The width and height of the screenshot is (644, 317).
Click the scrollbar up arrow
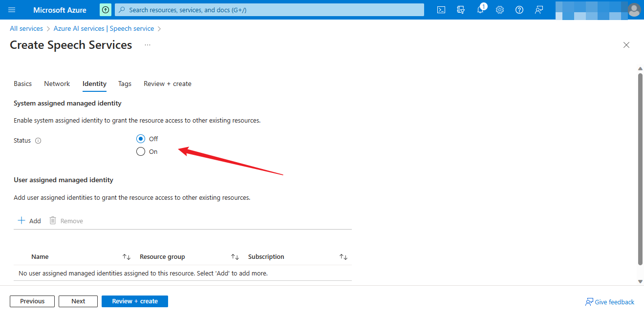pos(640,69)
